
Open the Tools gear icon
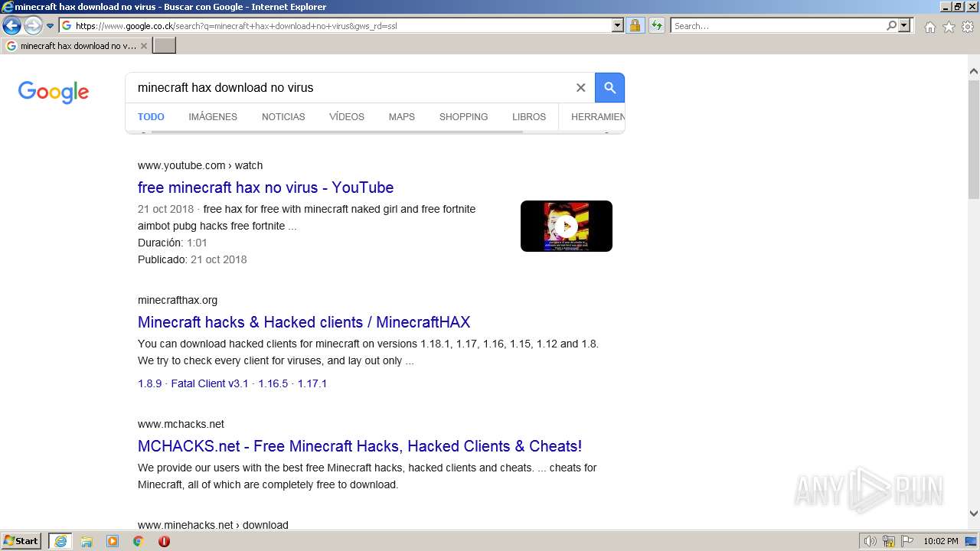click(x=968, y=27)
